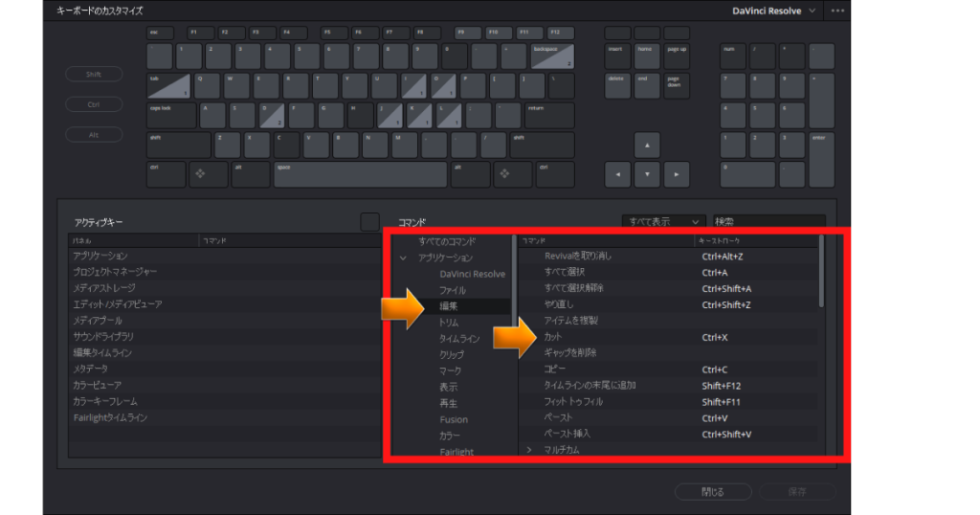Image resolution: width=980 pixels, height=515 pixels.
Task: Click the left OS key beside left ctrl
Action: coord(202,174)
